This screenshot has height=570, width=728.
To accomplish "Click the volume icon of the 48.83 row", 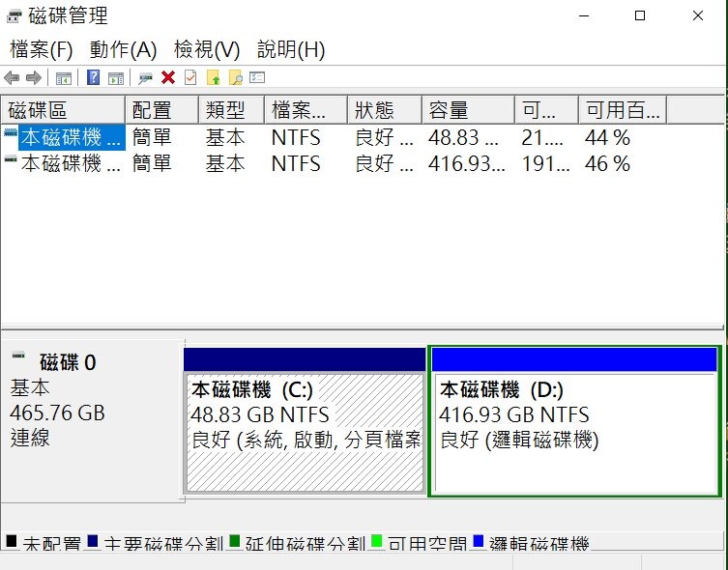I will tap(11, 133).
